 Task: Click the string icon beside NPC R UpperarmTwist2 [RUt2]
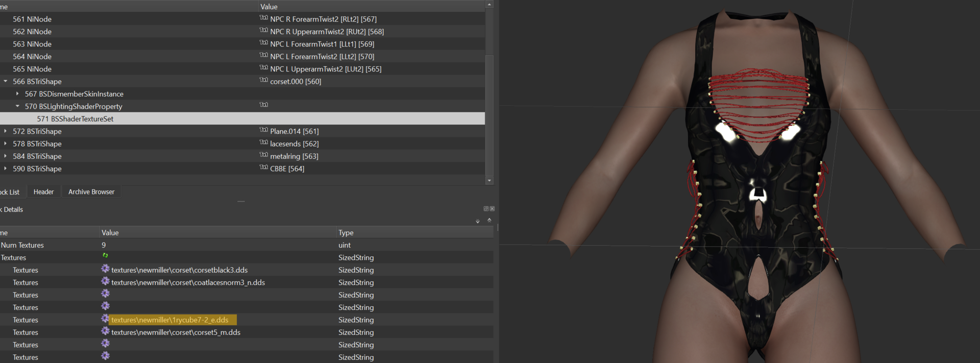(263, 30)
